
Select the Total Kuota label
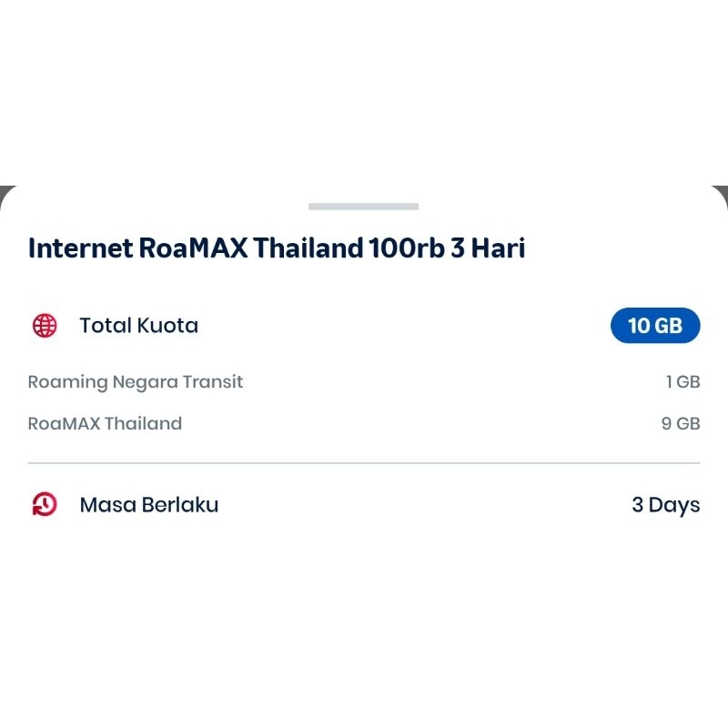pyautogui.click(x=138, y=326)
